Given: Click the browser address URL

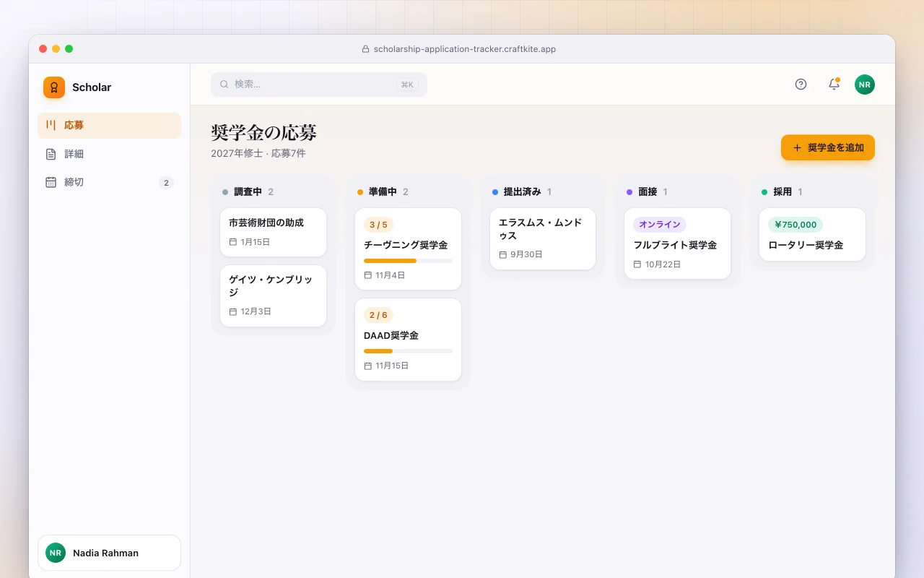Looking at the screenshot, I should pos(465,49).
